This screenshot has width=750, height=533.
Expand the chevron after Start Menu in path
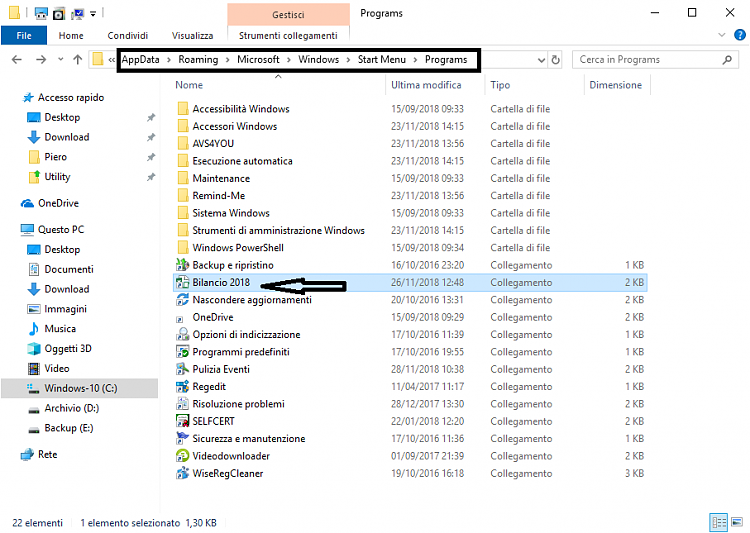pos(415,60)
